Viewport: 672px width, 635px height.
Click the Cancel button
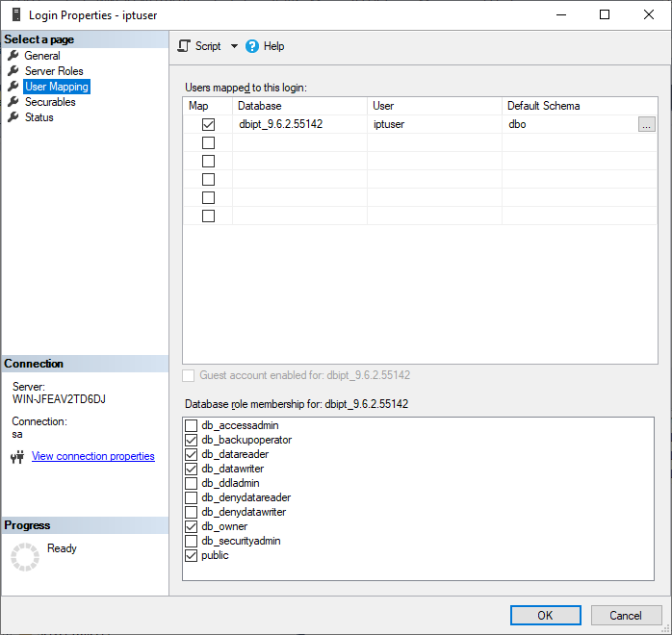[x=626, y=616]
